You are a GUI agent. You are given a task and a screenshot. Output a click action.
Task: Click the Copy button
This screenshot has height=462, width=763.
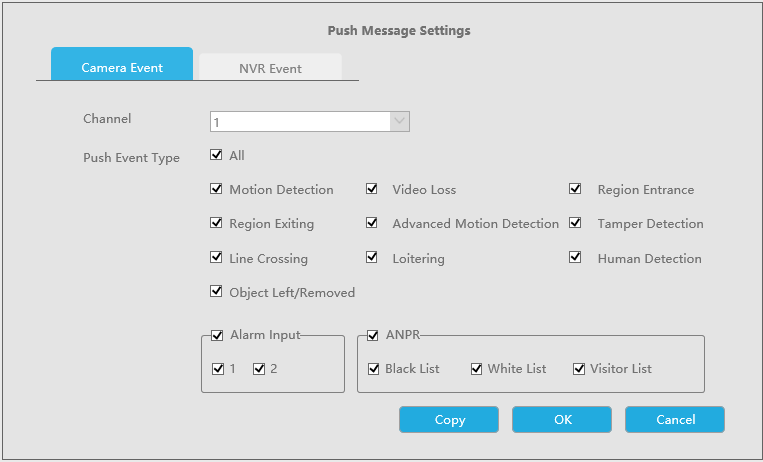(449, 420)
